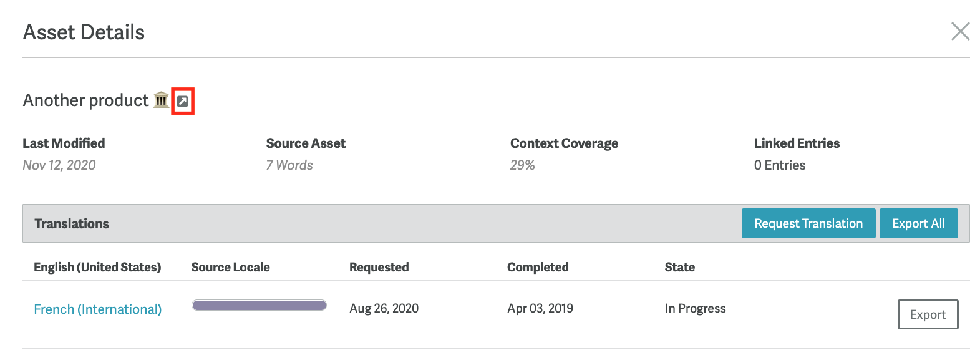
Task: Click the Source Locale column header
Action: [x=230, y=267]
